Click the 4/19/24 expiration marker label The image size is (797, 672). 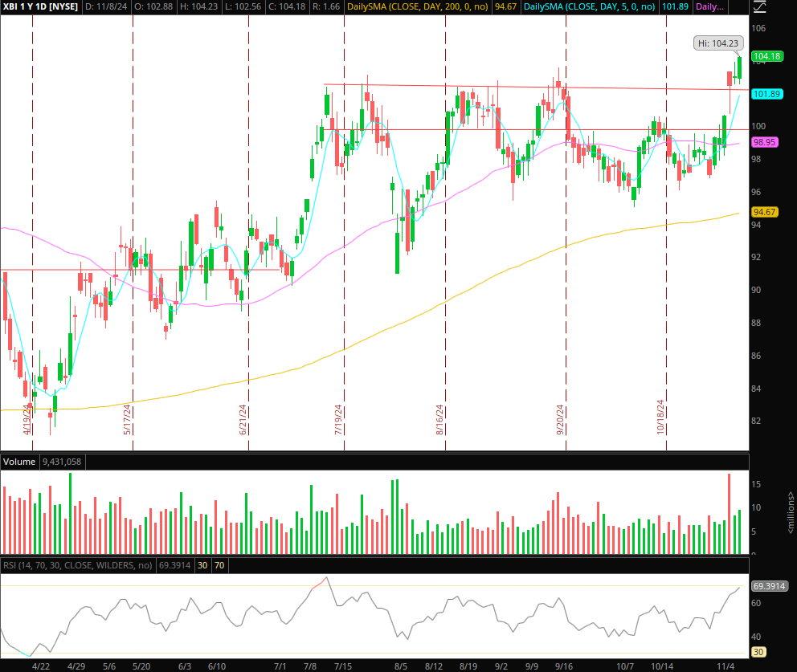tap(27, 420)
